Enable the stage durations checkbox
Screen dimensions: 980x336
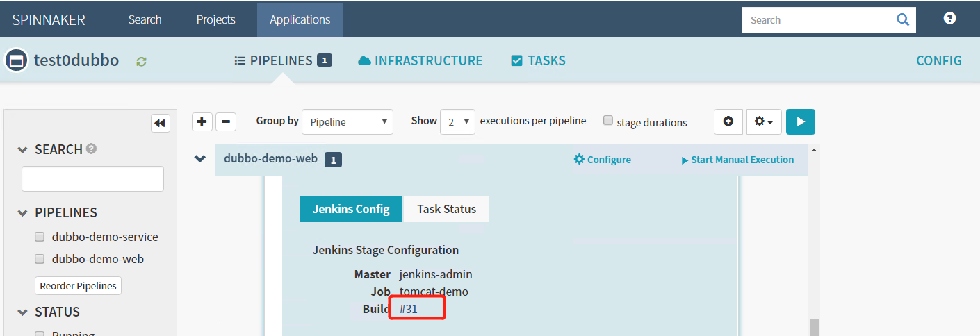point(608,121)
